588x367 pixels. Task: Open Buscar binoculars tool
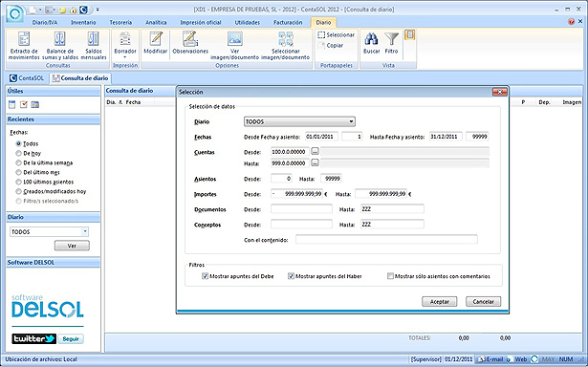(x=371, y=43)
